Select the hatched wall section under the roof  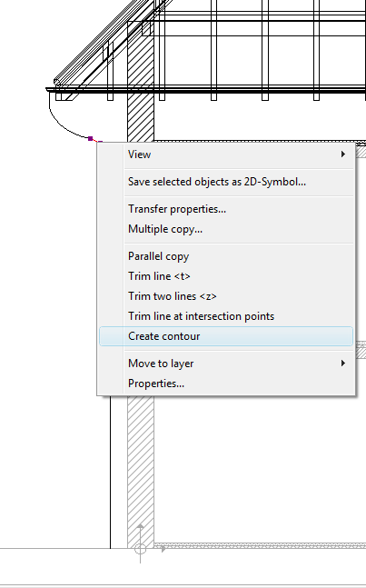coord(141,81)
